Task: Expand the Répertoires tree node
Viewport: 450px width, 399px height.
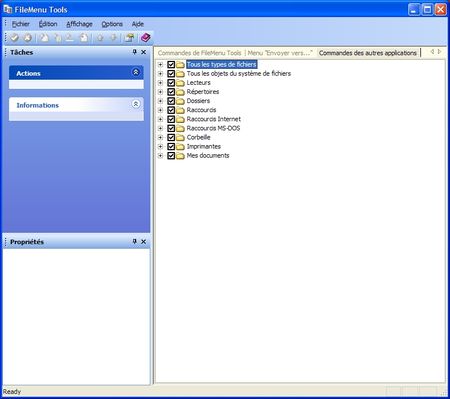Action: pos(160,92)
